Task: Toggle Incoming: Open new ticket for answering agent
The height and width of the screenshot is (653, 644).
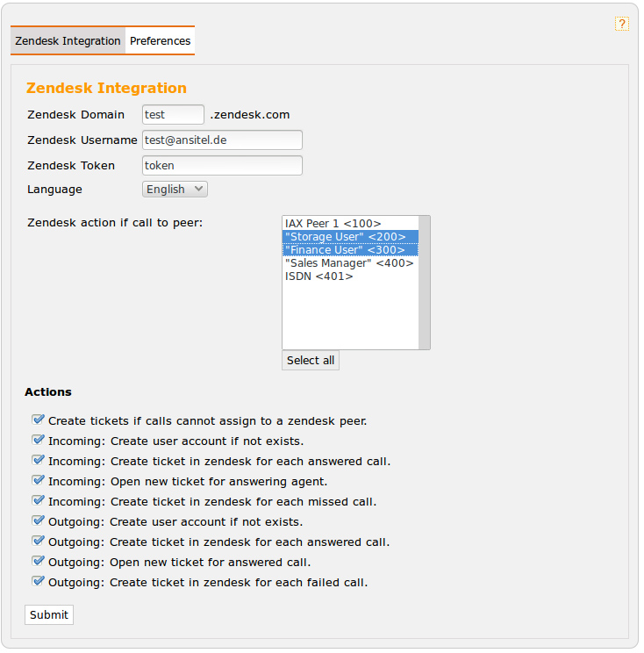Action: coord(38,481)
